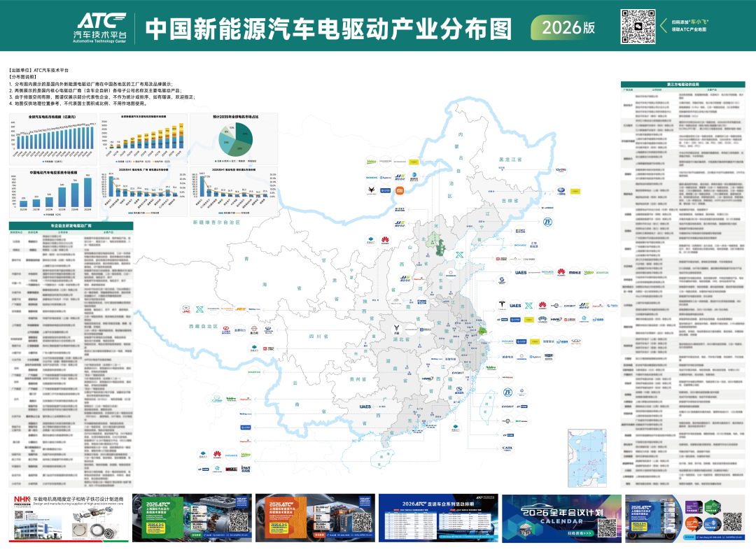Open the 第三方电驱动供应商 table header
Image resolution: width=756 pixels, height=552 pixels.
(685, 85)
